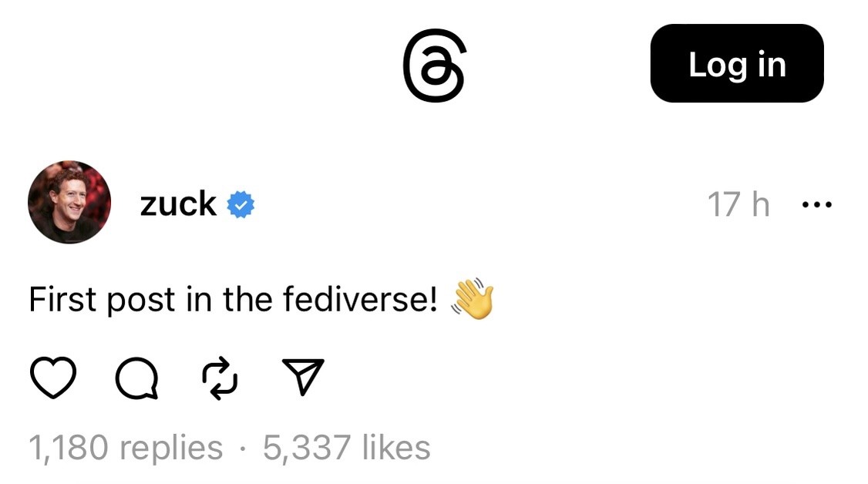
Task: Click the 17 h timestamp
Action: point(738,205)
